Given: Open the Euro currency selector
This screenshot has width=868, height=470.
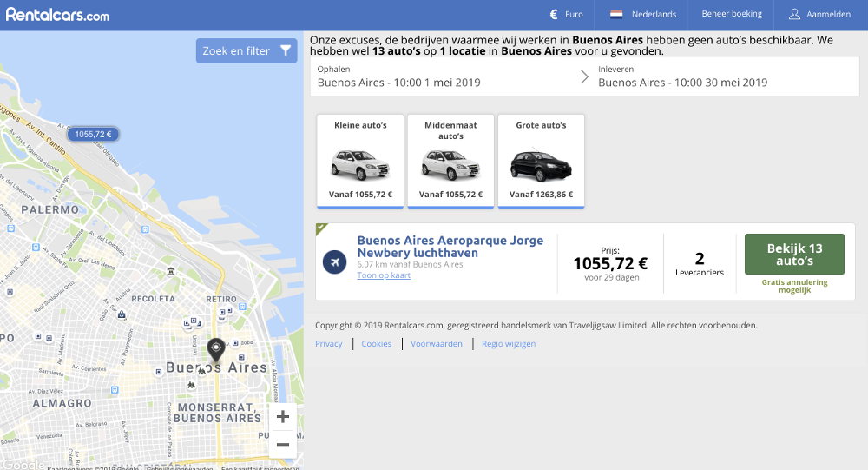Looking at the screenshot, I should (x=566, y=15).
